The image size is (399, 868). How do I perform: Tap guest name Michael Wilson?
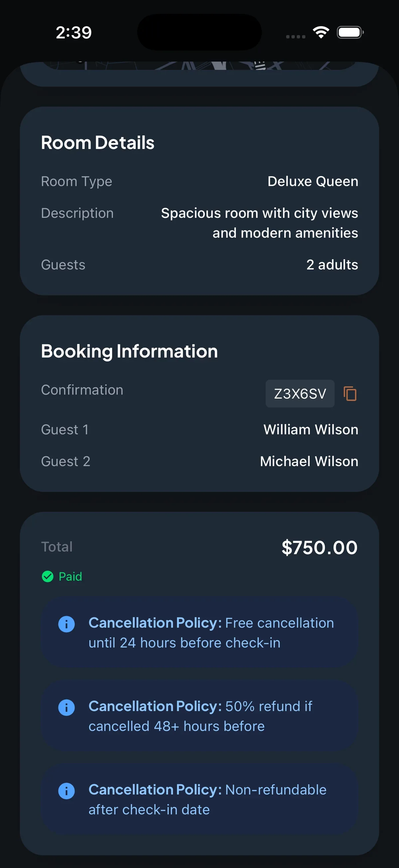coord(309,461)
